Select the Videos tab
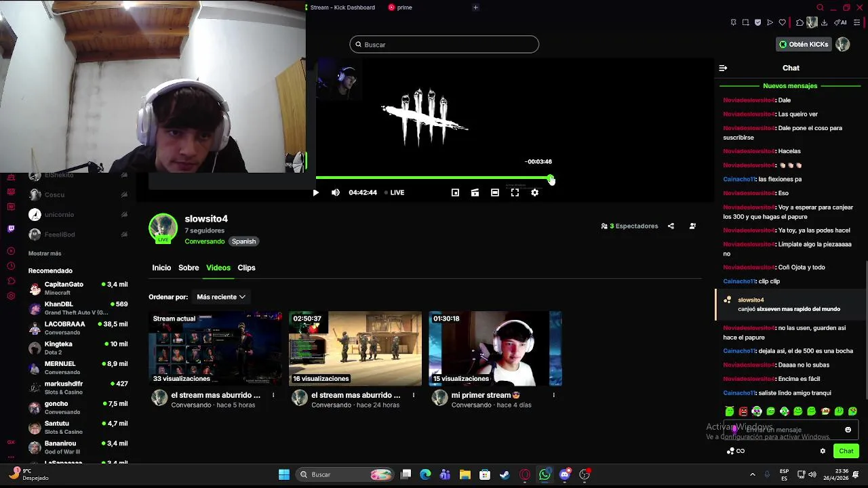Image resolution: width=868 pixels, height=488 pixels. (x=218, y=268)
